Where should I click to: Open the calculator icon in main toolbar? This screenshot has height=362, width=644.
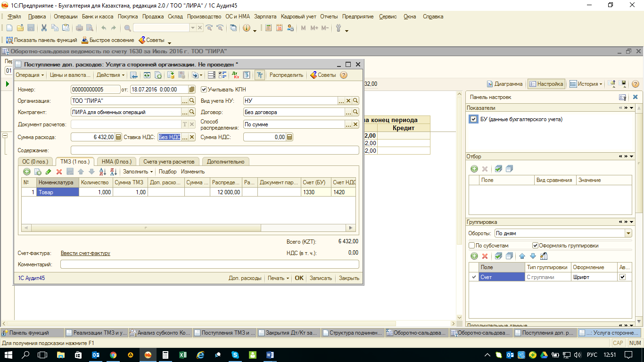269,28
